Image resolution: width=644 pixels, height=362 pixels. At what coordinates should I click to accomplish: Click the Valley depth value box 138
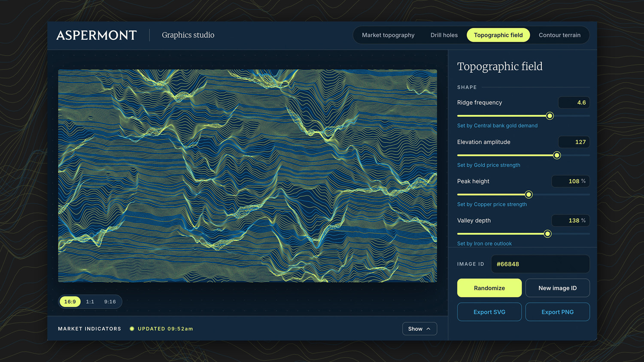[571, 220]
